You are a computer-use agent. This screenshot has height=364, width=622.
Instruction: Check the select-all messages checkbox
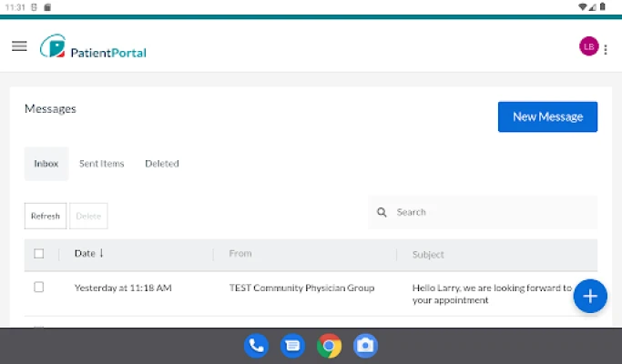point(39,254)
